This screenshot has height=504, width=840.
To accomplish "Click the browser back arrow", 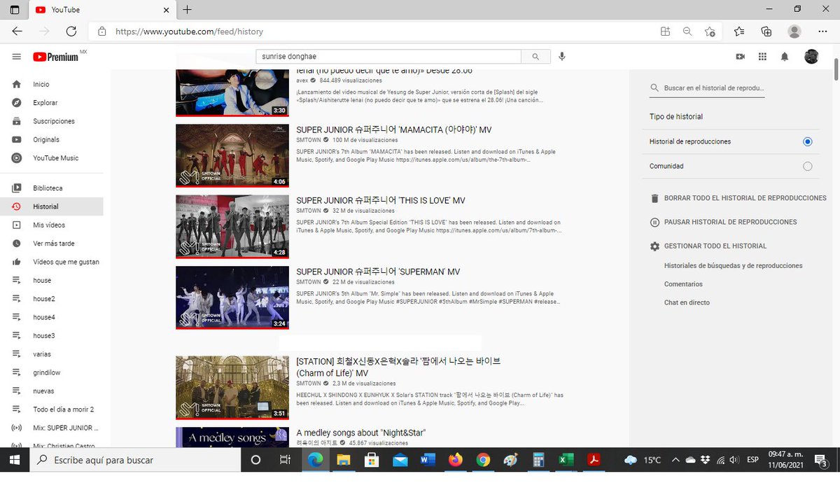I will [17, 31].
